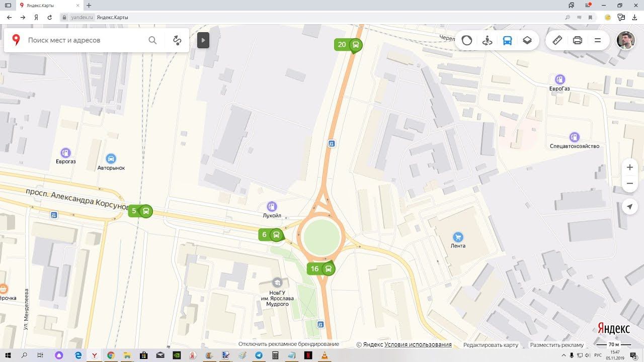
Task: Select bus marker number 16
Action: (321, 269)
